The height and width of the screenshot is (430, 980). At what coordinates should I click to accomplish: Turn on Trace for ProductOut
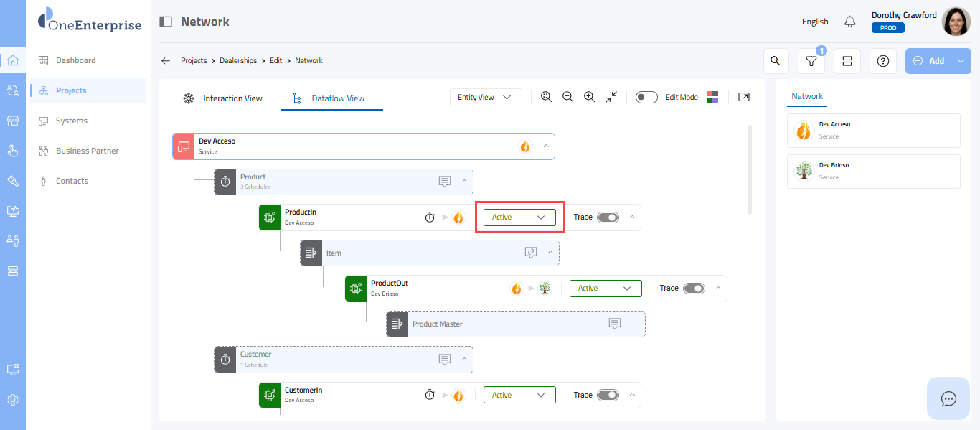click(x=694, y=289)
